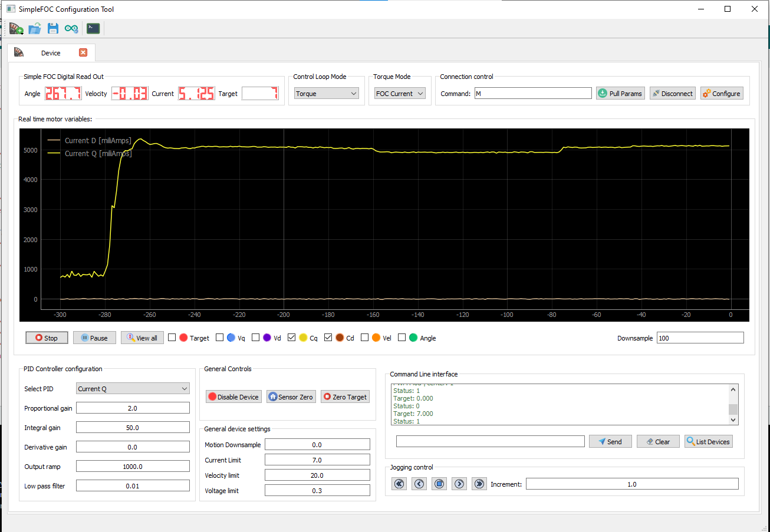Image resolution: width=770 pixels, height=532 pixels.
Task: Enable the Angle signal checkbox
Action: [x=402, y=338]
